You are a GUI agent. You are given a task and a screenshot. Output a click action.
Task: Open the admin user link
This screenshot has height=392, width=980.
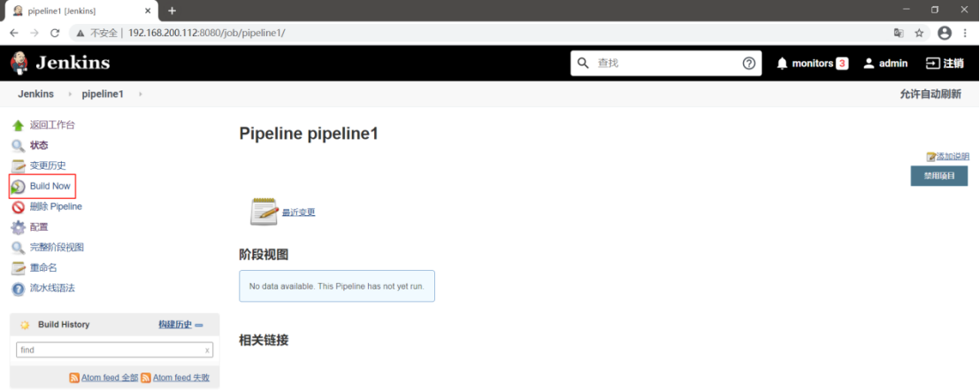893,63
